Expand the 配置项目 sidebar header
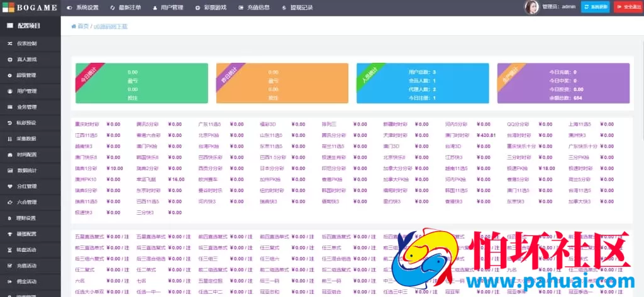This screenshot has height=297, width=644. tap(30, 26)
